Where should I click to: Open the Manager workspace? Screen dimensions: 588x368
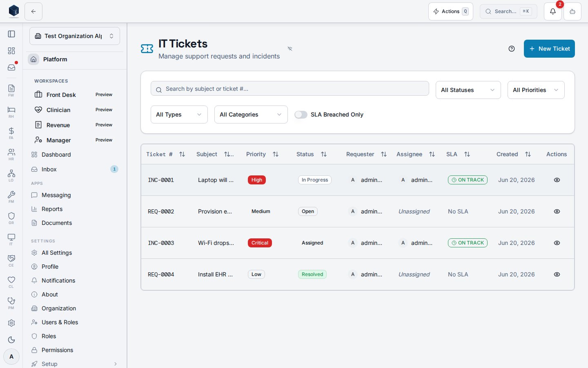75,140
